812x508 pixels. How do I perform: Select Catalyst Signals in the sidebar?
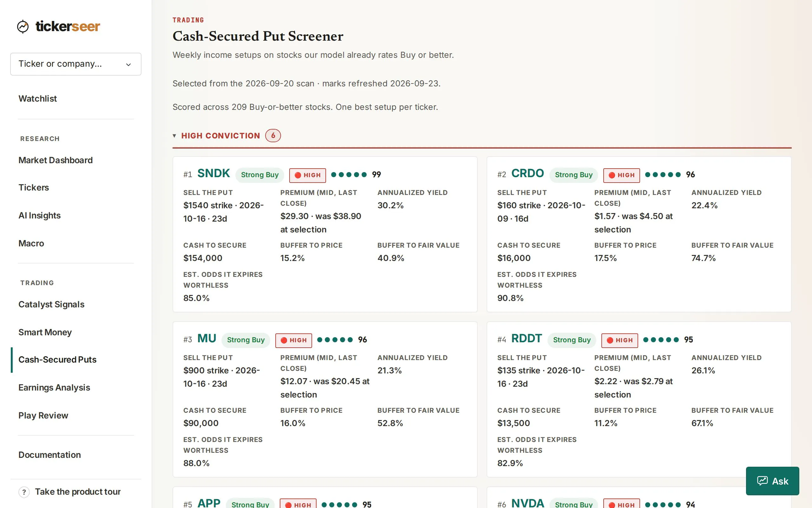(51, 304)
